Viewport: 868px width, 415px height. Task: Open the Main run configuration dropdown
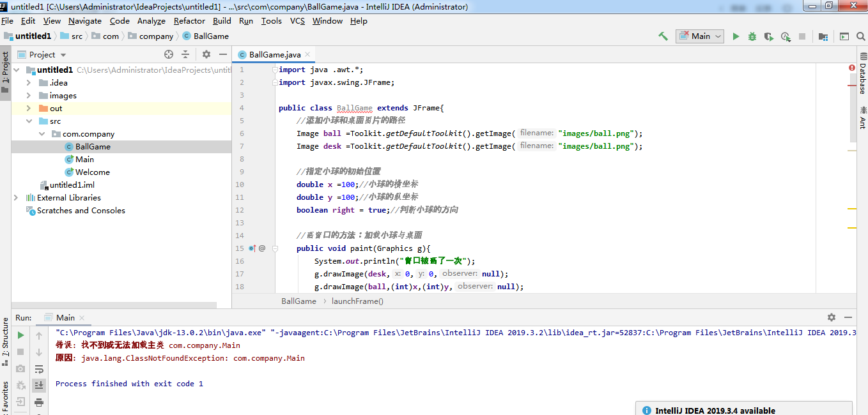pyautogui.click(x=700, y=36)
